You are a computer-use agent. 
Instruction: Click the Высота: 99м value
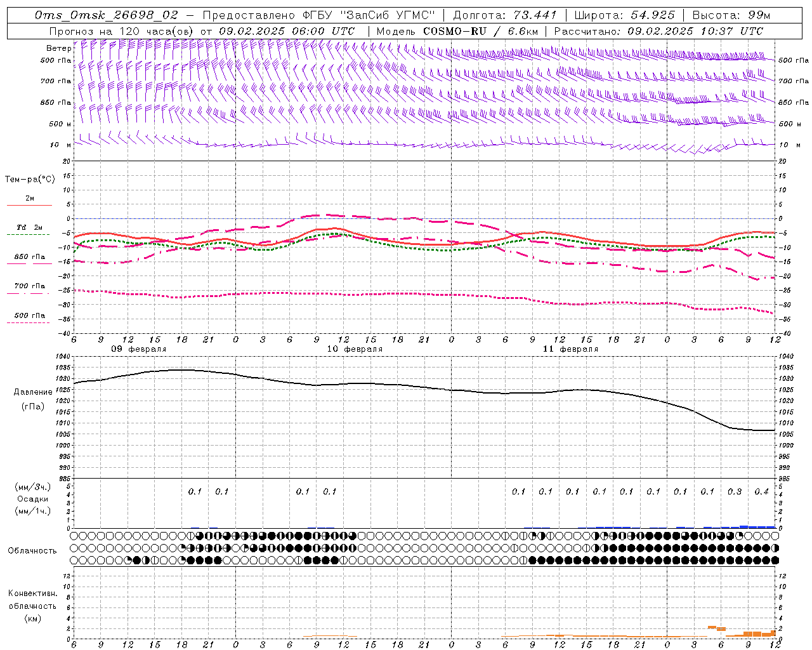(x=731, y=15)
